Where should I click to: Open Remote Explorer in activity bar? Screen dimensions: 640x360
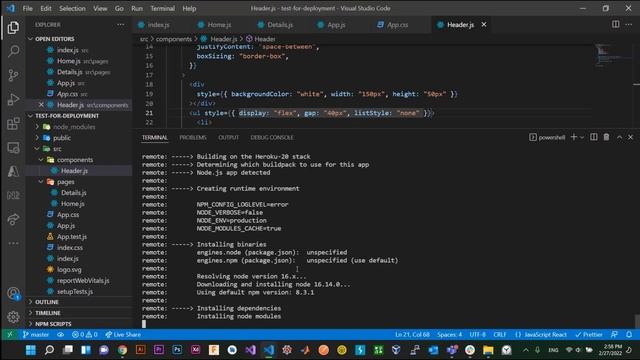13,147
